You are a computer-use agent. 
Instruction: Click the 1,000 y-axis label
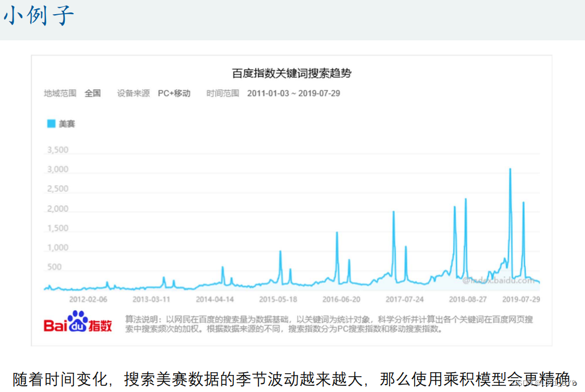(x=57, y=248)
